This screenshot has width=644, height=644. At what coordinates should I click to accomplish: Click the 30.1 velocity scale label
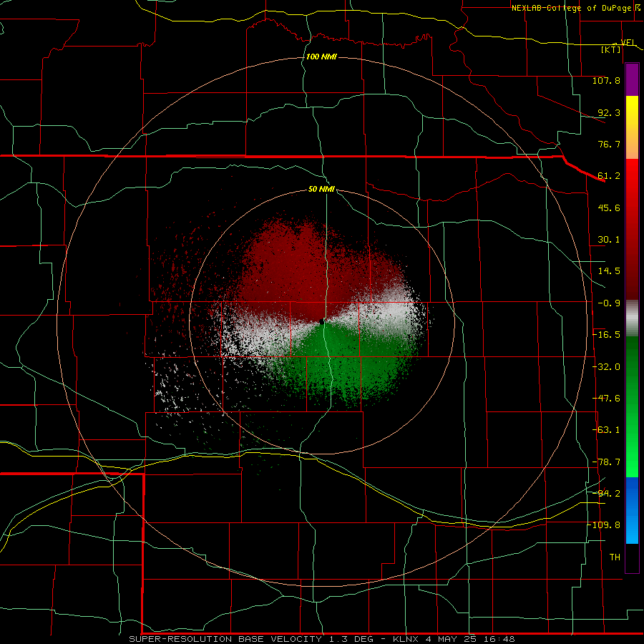click(609, 240)
